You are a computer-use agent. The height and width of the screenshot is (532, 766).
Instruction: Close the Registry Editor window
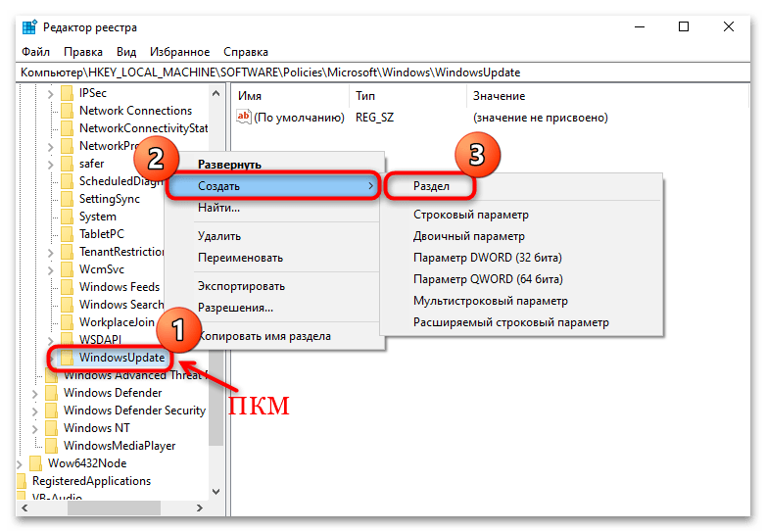pos(729,26)
